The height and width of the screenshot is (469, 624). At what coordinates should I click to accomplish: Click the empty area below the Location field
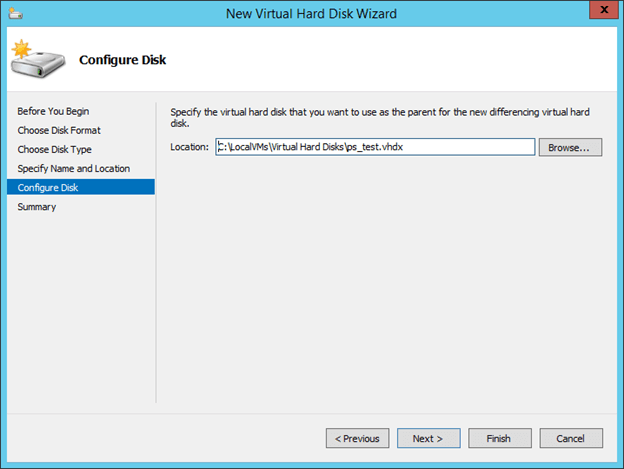[385, 280]
